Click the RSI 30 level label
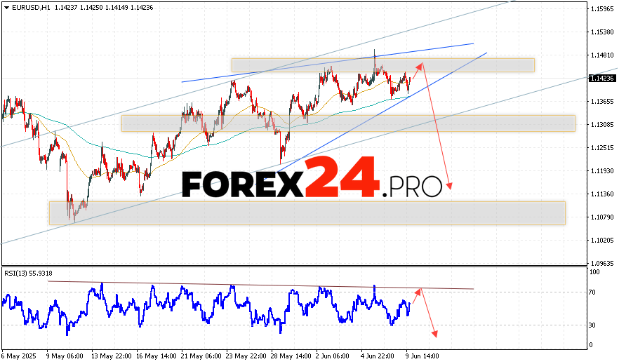This screenshot has width=619, height=364. [594, 325]
